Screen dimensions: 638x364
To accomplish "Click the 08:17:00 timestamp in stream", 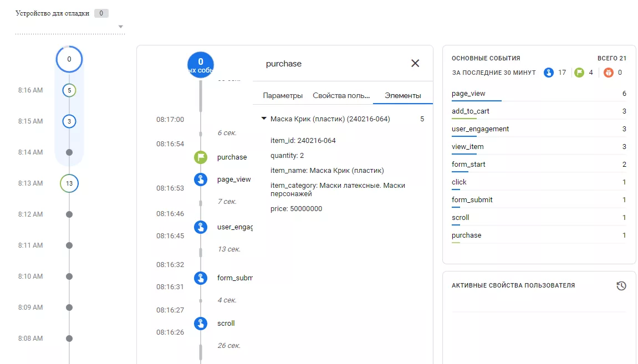I will [x=170, y=120].
